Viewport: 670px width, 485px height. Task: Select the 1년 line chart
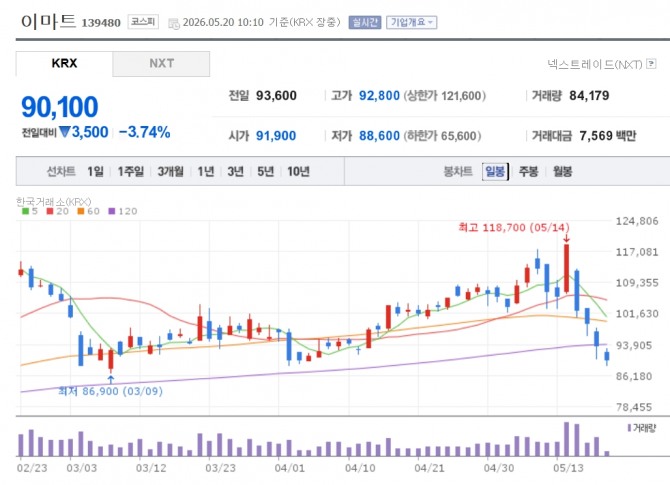tap(206, 172)
